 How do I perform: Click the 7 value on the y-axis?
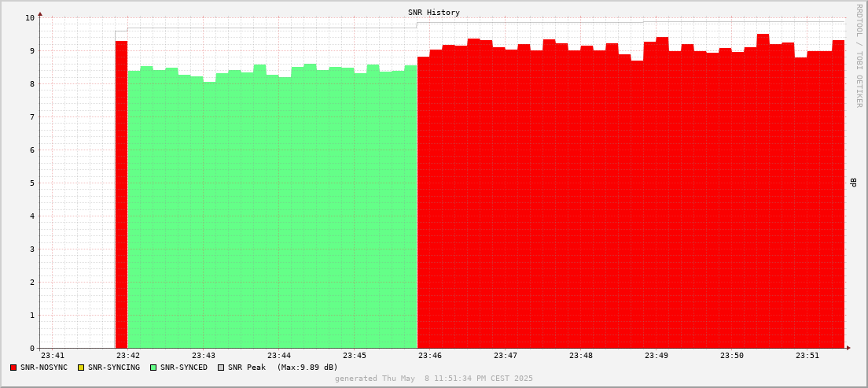pyautogui.click(x=32, y=117)
